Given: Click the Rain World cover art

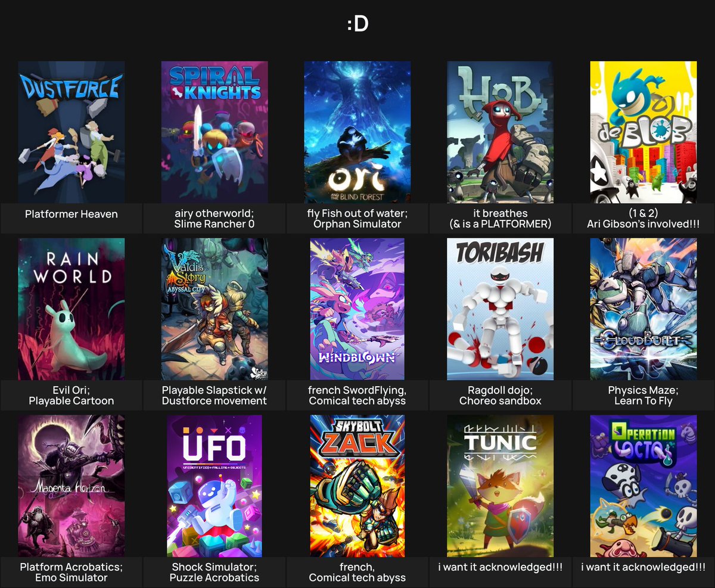Looking at the screenshot, I should click(71, 309).
